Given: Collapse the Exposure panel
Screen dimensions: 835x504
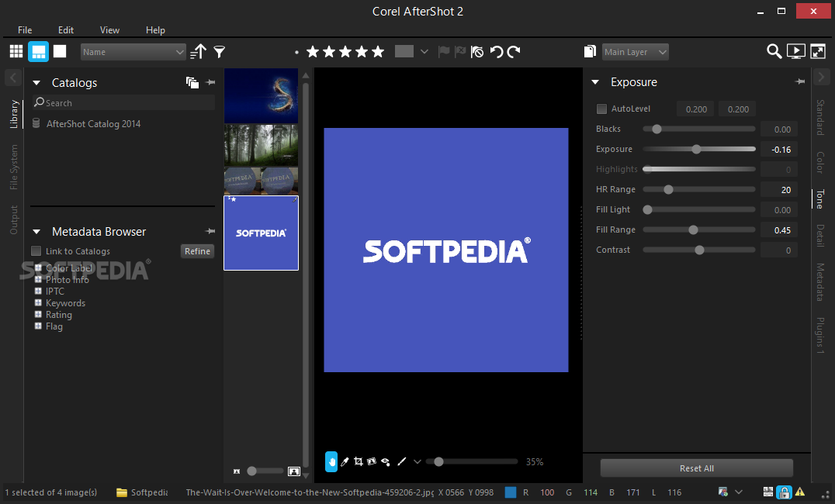Looking at the screenshot, I should [595, 82].
